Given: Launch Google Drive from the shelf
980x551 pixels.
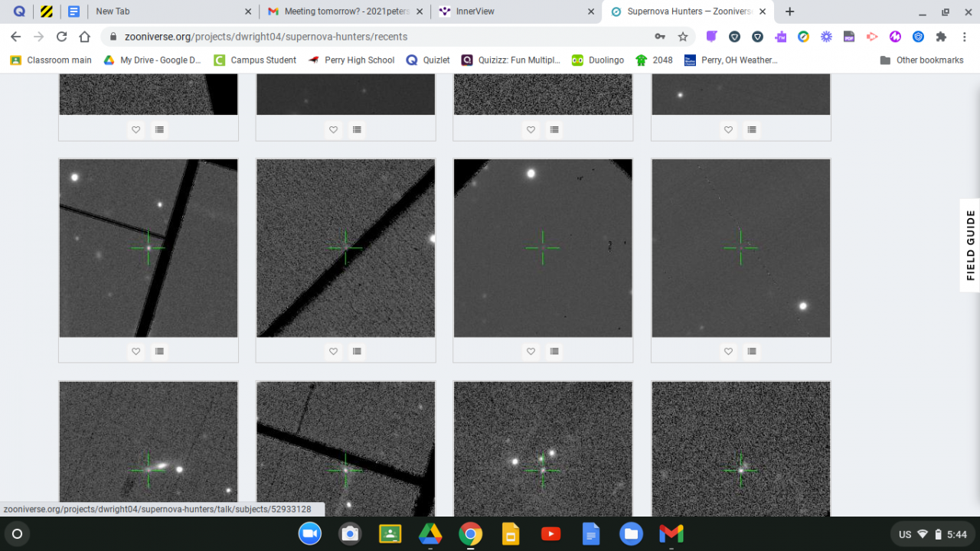Looking at the screenshot, I should coord(430,533).
